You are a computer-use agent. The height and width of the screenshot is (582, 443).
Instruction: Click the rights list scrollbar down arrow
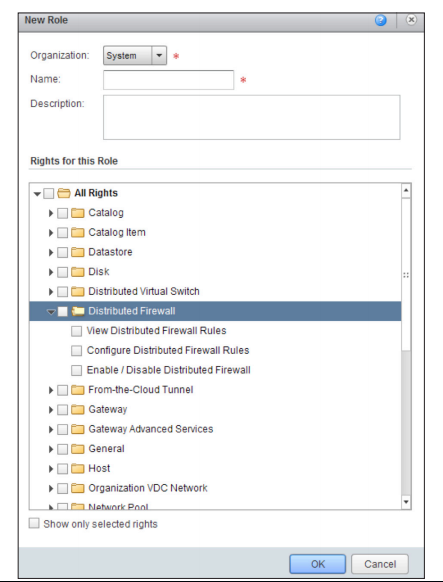[x=406, y=502]
